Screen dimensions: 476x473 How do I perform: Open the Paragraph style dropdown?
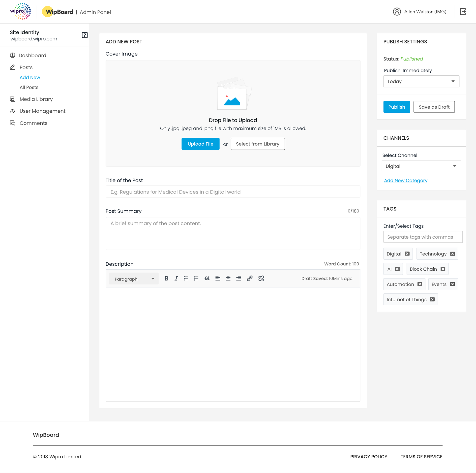tap(134, 279)
